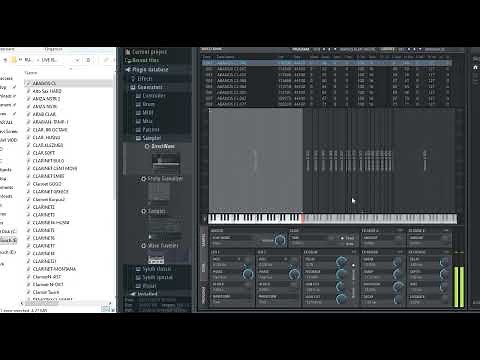
Task: Collapse the Plugin database tree node
Action: point(150,70)
